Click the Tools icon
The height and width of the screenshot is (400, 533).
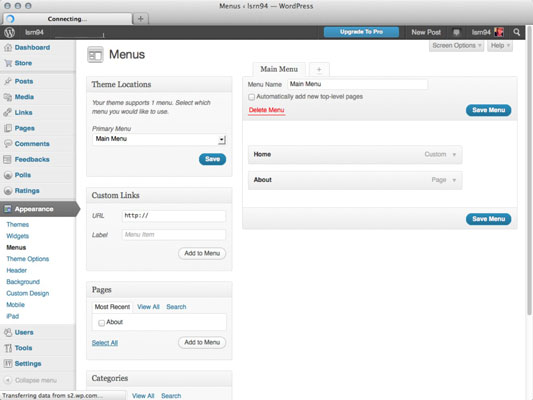click(8, 348)
